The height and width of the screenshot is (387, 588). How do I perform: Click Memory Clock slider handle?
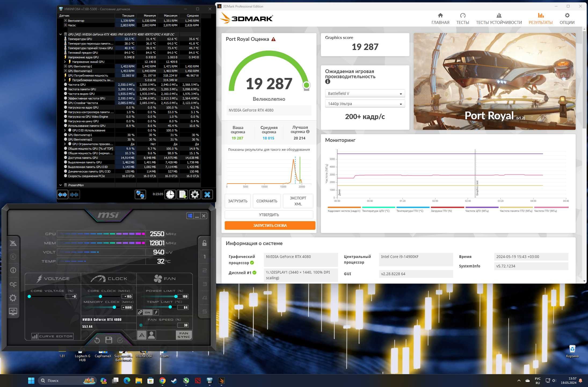pyautogui.click(x=114, y=307)
